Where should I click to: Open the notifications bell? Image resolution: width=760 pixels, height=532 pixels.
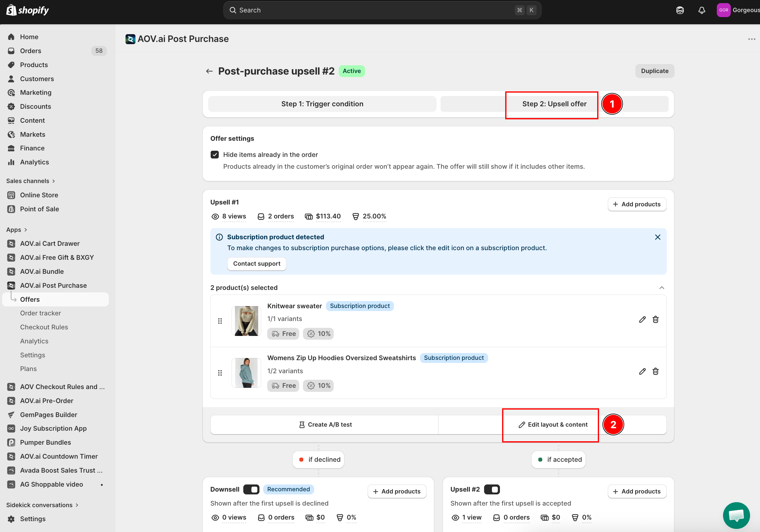tap(702, 10)
